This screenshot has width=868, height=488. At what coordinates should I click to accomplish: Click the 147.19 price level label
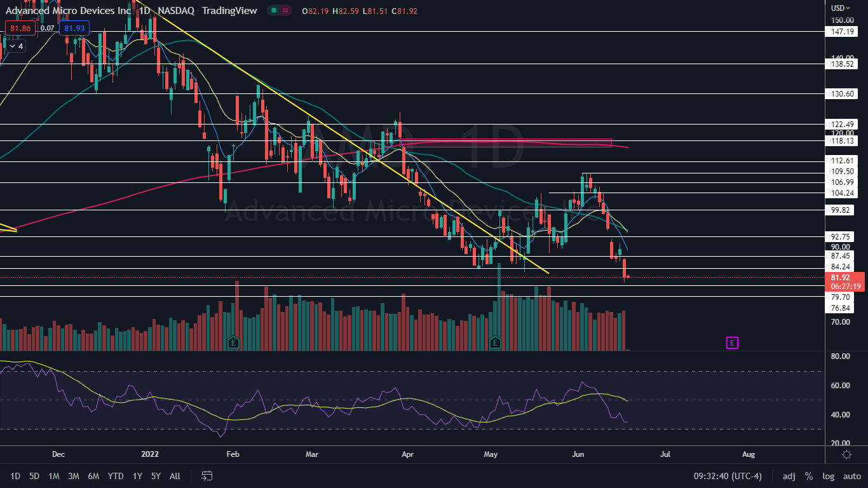pos(843,31)
